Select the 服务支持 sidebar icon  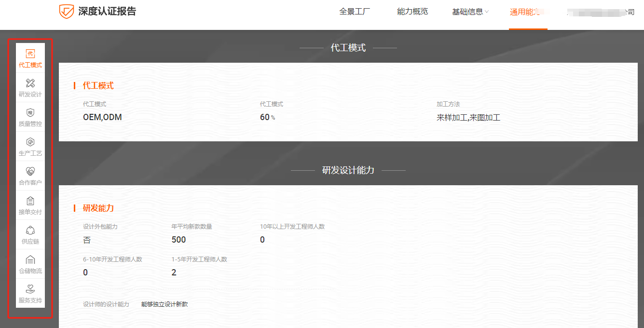pos(30,292)
